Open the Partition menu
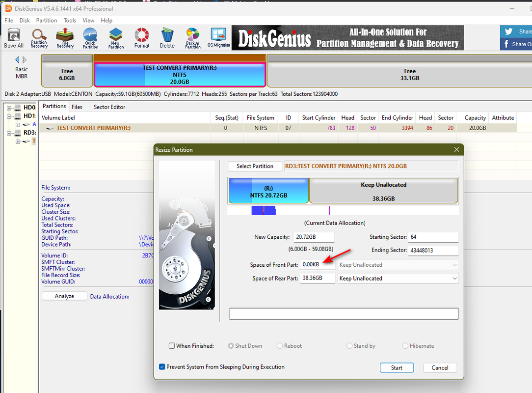 coord(47,20)
